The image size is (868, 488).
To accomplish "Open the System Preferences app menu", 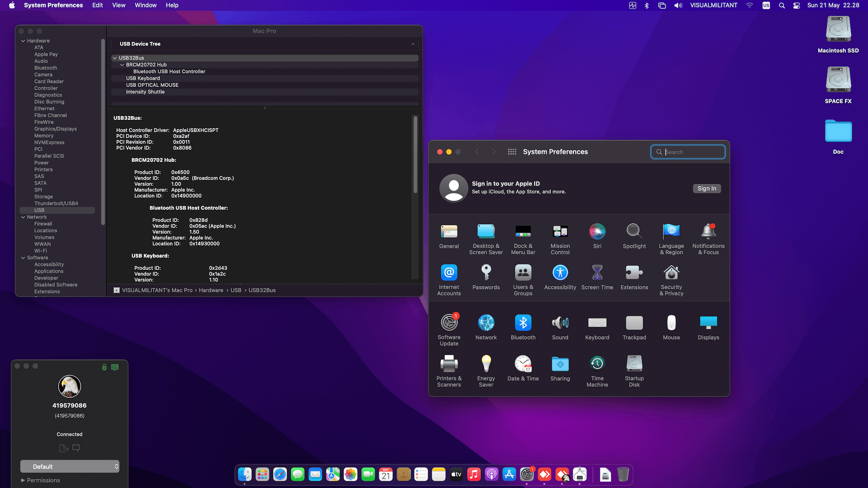I will tap(53, 5).
